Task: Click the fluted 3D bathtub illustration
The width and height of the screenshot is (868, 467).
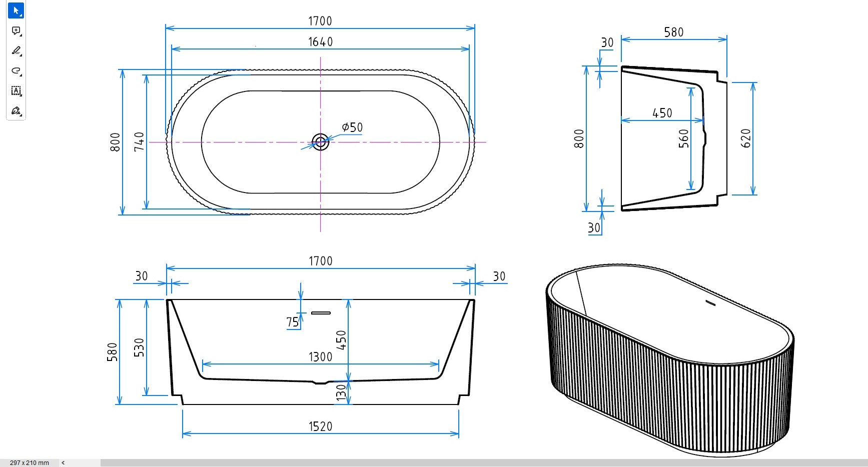Action: [670, 360]
